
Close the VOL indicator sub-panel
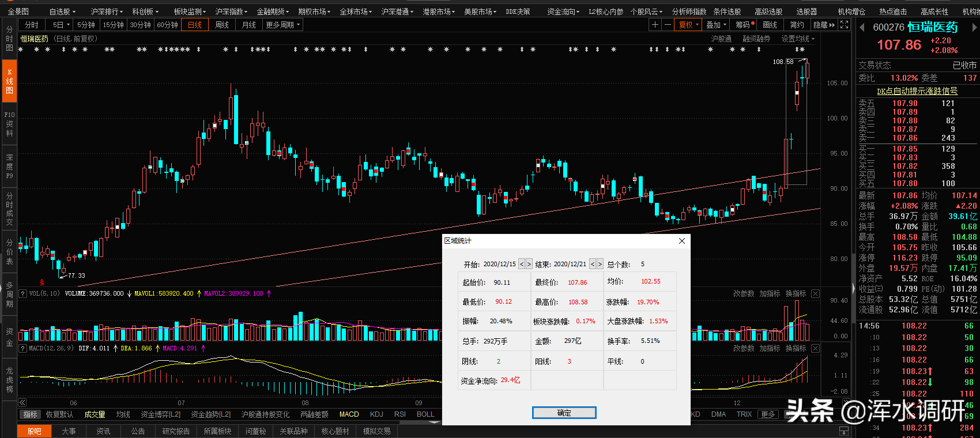click(x=815, y=293)
